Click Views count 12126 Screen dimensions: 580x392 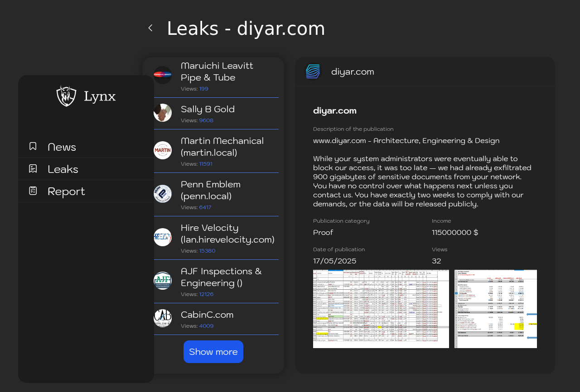click(x=206, y=294)
